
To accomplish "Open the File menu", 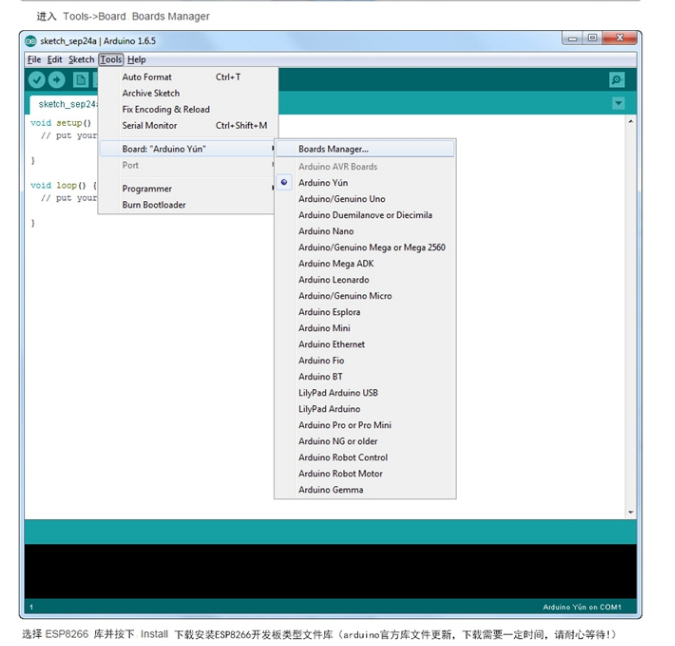I will 34,59.
